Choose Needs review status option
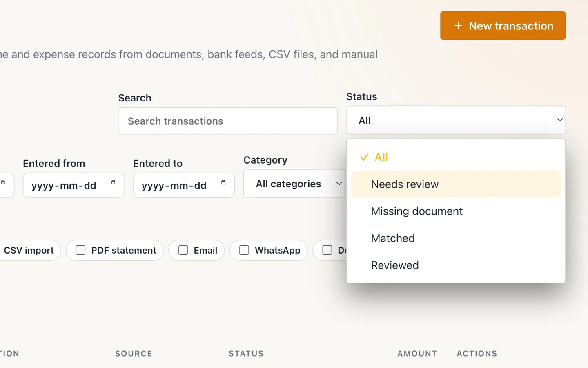This screenshot has width=588, height=368. (x=456, y=184)
